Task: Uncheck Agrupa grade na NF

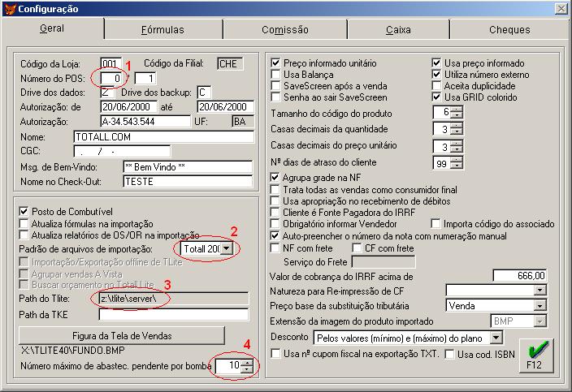Action: tap(275, 178)
